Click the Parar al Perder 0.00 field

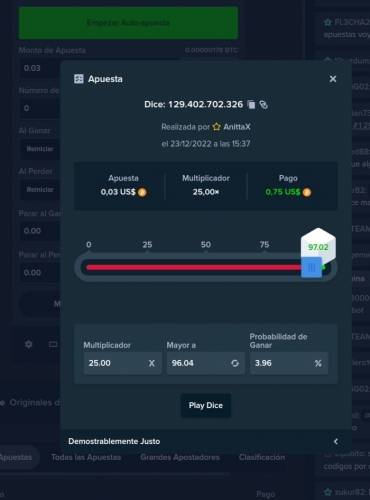[40, 273]
